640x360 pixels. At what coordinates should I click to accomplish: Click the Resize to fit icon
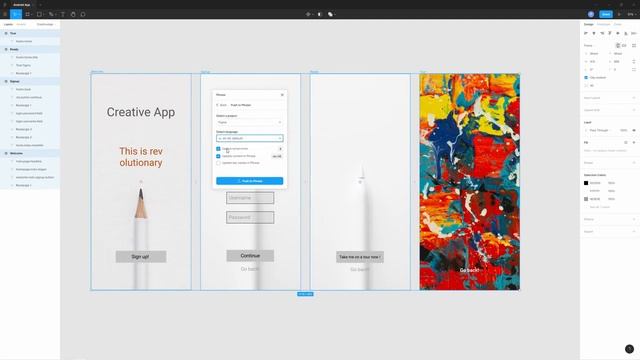[634, 46]
